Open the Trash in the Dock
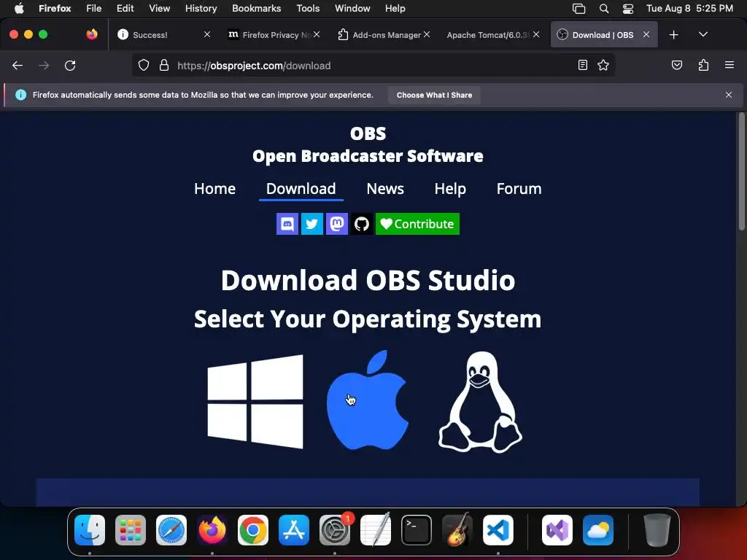The width and height of the screenshot is (747, 560). tap(657, 530)
